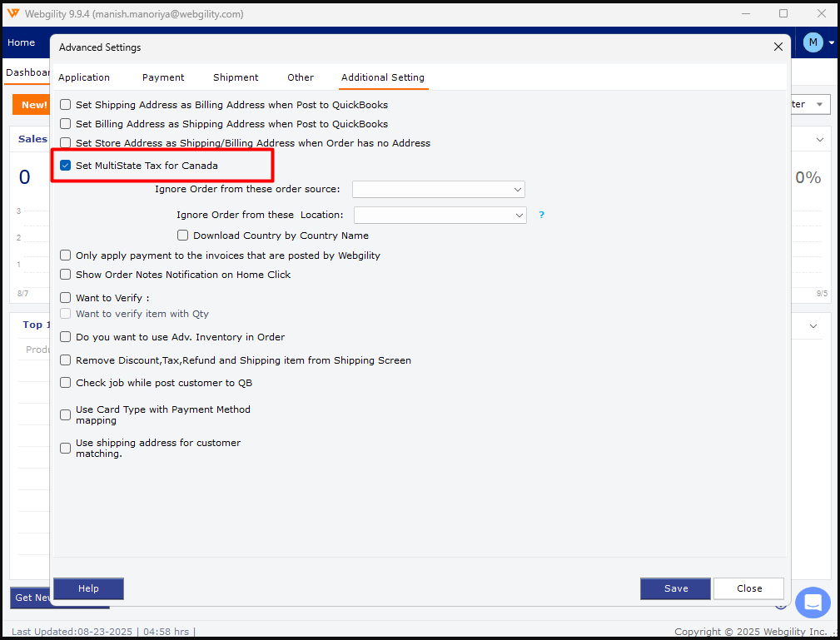Enable Download Country by Country Name

tap(183, 236)
